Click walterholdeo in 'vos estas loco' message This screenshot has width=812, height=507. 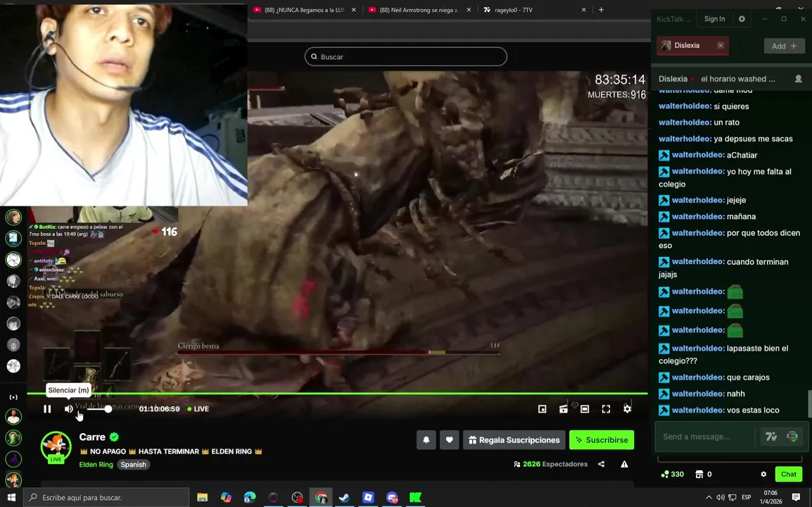point(697,410)
